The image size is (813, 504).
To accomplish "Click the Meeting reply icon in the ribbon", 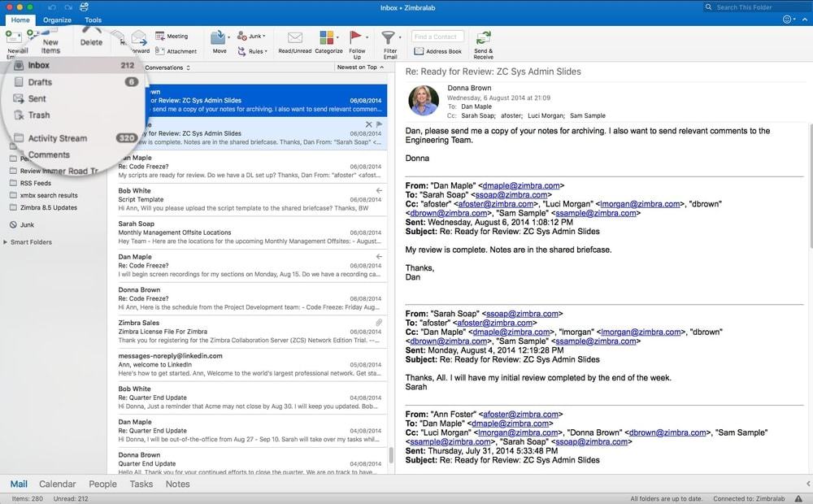I will 159,36.
